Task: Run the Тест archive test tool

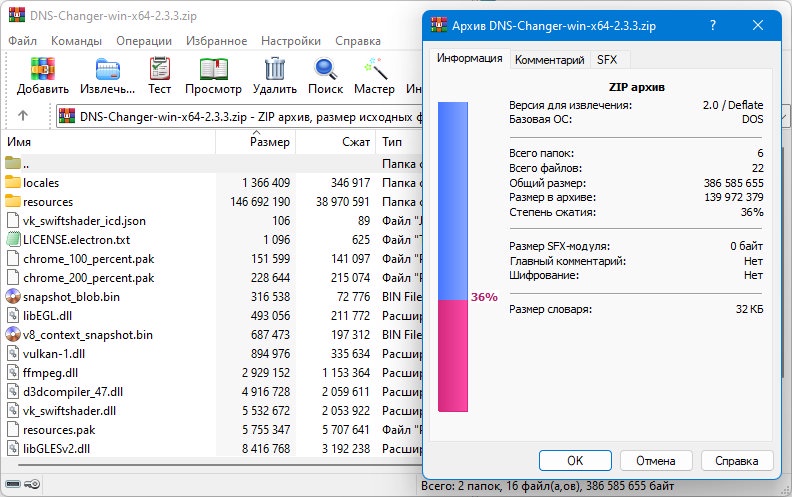Action: point(160,69)
